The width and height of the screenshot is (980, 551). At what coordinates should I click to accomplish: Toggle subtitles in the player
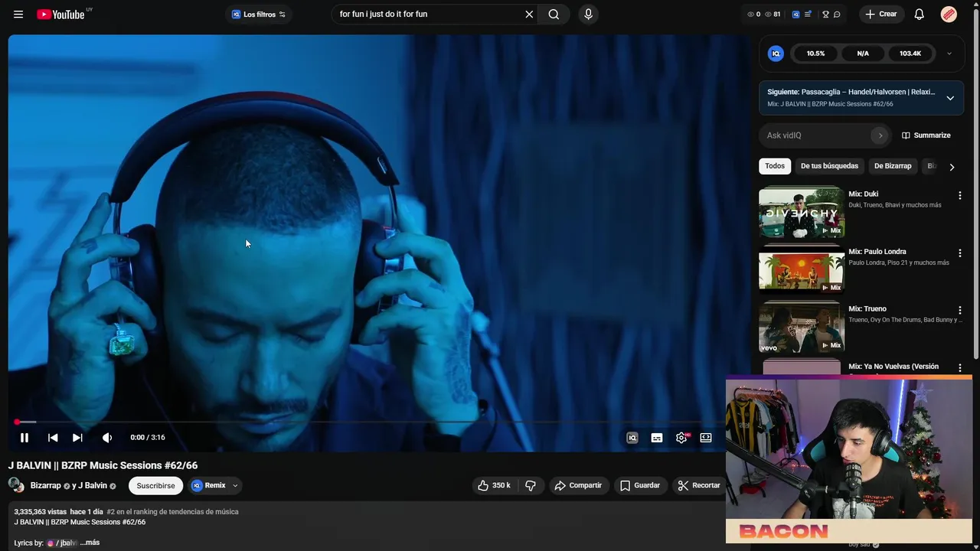(x=657, y=438)
